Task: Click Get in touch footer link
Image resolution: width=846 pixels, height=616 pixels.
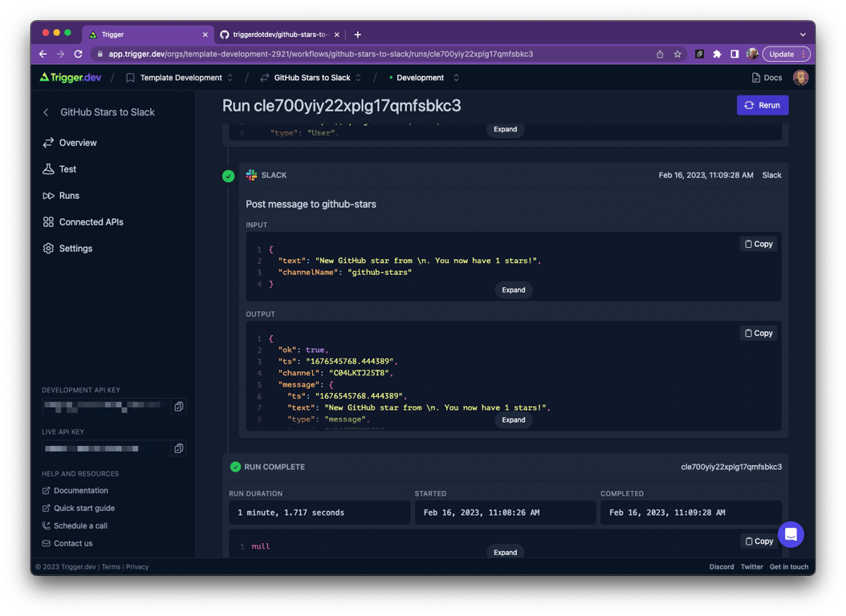Action: [x=789, y=567]
